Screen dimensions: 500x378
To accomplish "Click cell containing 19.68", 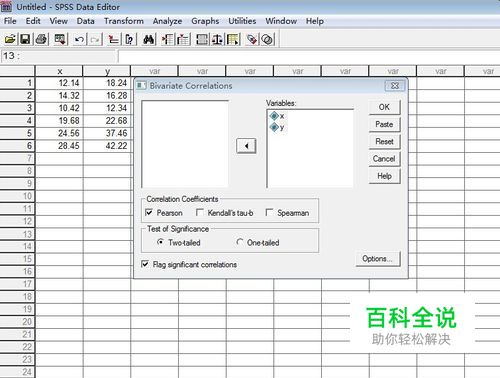I will tap(59, 121).
